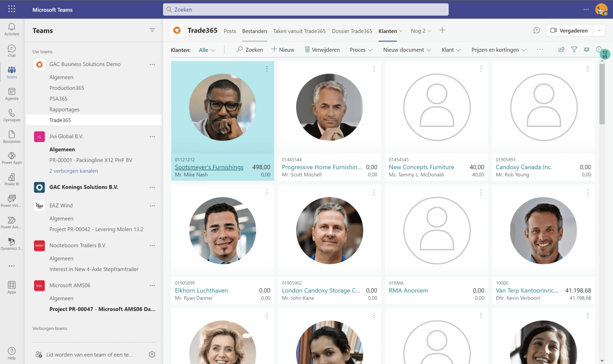This screenshot has width=613, height=364.
Task: Open card menu for Spotsmeyer's Furnishings
Action: click(x=267, y=69)
